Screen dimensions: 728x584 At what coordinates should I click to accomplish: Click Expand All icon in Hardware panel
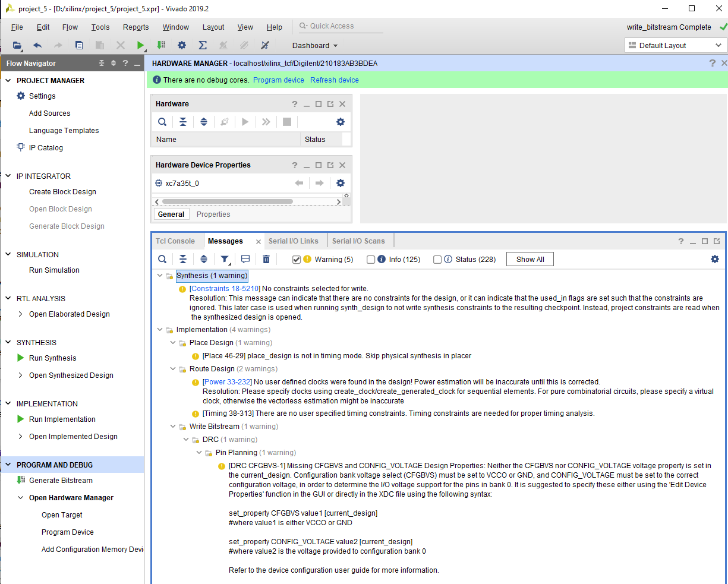[x=204, y=122]
